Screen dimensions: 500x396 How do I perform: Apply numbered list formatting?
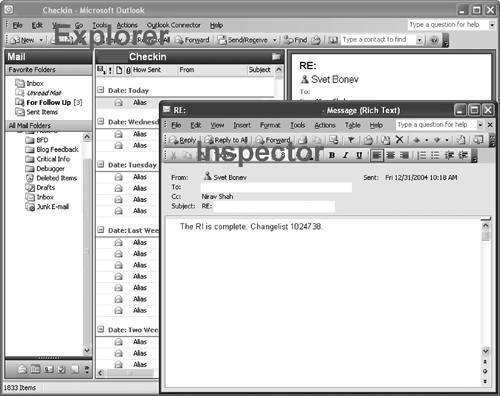click(422, 155)
